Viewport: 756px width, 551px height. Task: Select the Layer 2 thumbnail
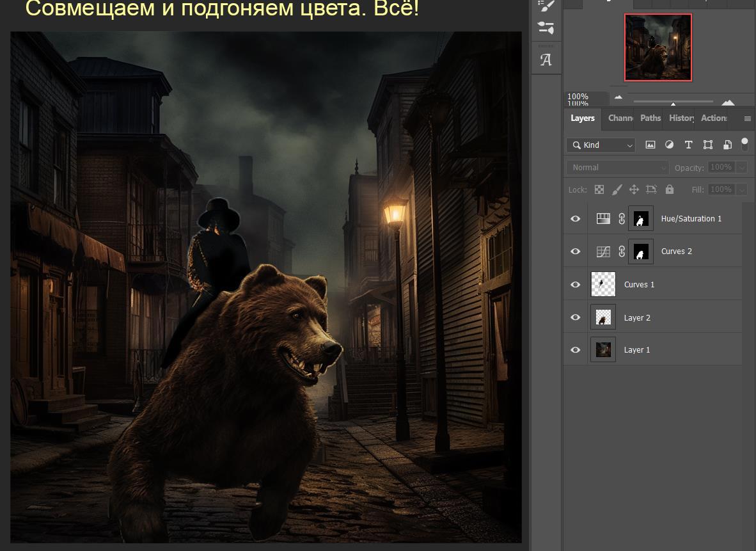point(603,317)
